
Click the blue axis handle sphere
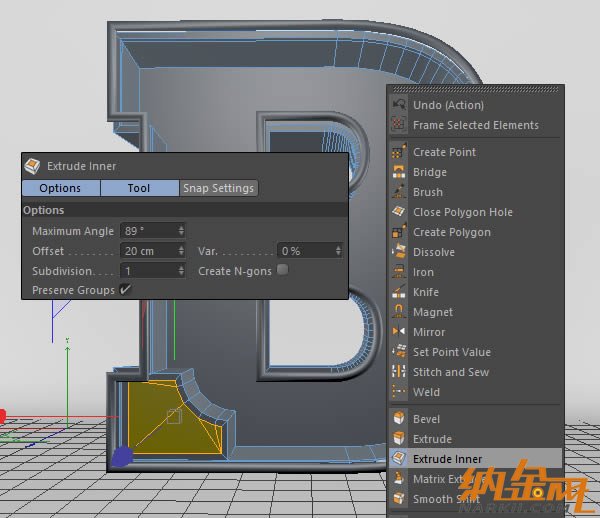click(122, 456)
